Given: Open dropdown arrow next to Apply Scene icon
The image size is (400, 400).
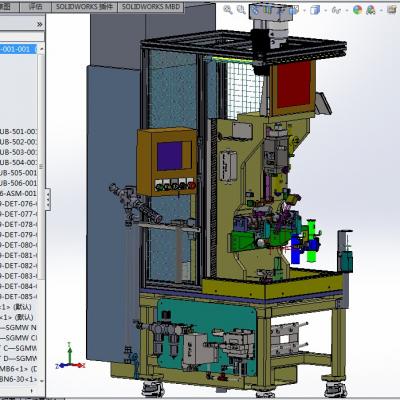Looking at the screenshot, I should point(381,11).
